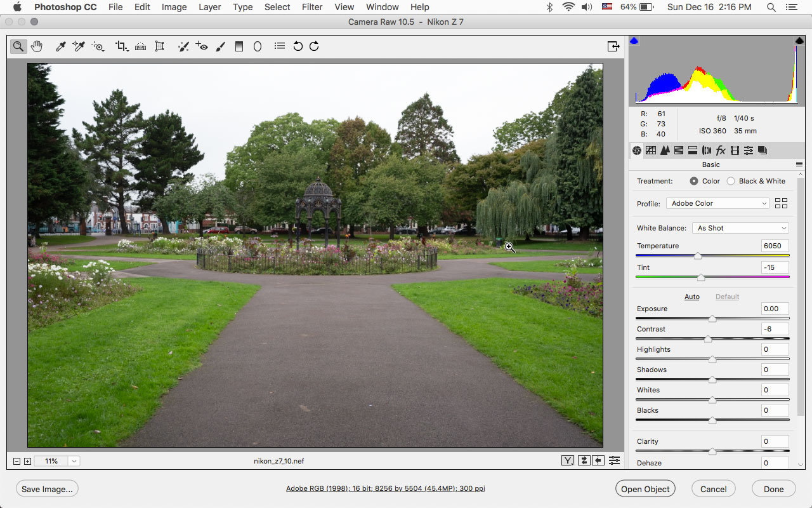Click the zoom out minus button
This screenshot has height=508, width=812.
coord(17,461)
